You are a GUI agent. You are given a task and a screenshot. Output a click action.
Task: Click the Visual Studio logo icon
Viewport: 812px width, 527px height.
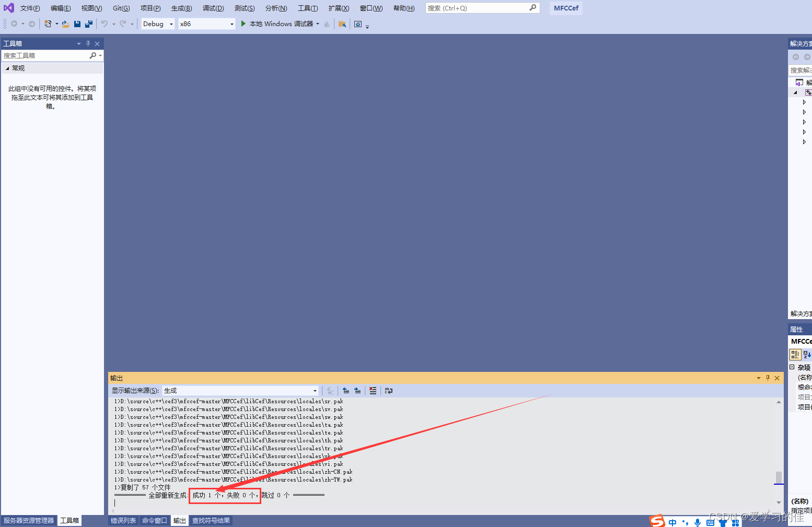click(9, 8)
